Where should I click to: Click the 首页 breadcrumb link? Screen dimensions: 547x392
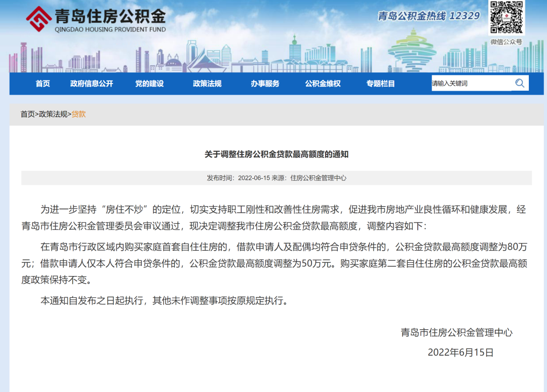28,114
